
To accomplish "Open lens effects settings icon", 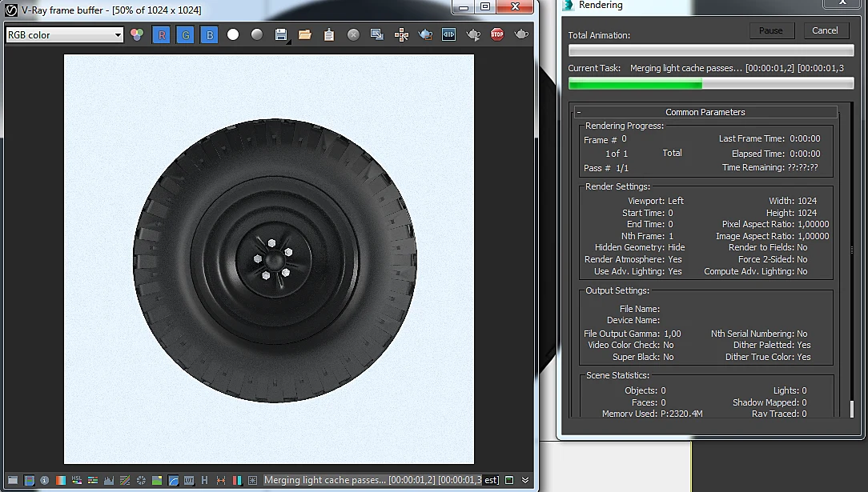I will tap(253, 480).
